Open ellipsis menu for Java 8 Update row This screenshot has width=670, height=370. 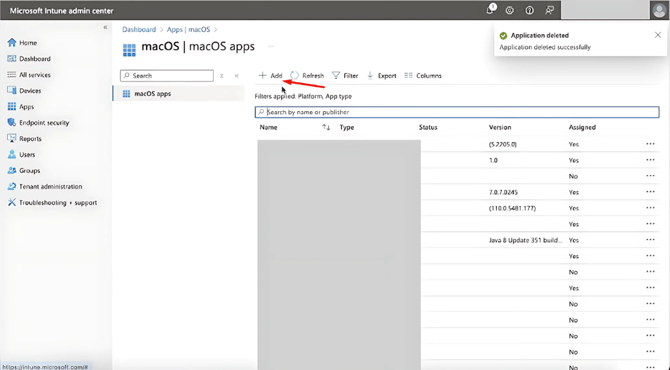650,240
